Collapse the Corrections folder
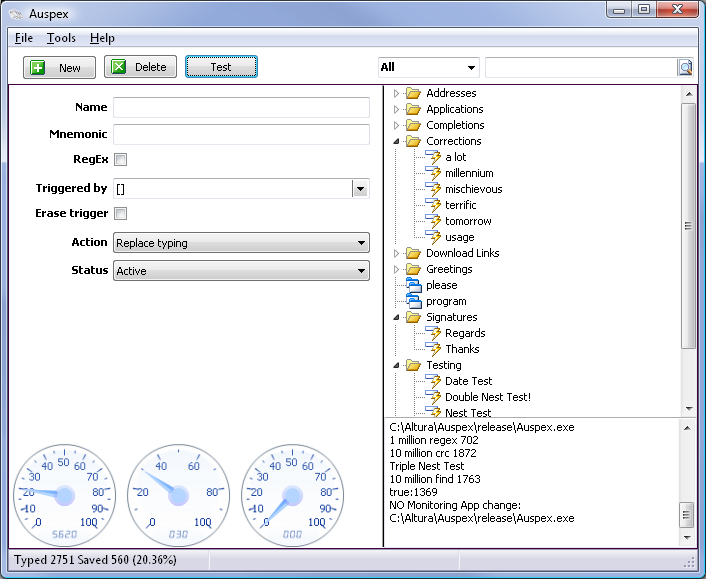This screenshot has width=706, height=579. [396, 141]
